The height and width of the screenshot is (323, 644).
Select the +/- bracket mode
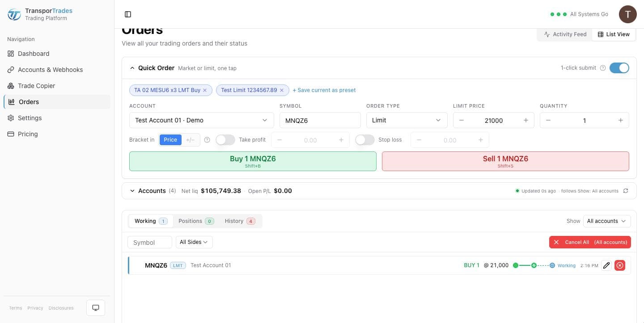[x=191, y=140]
